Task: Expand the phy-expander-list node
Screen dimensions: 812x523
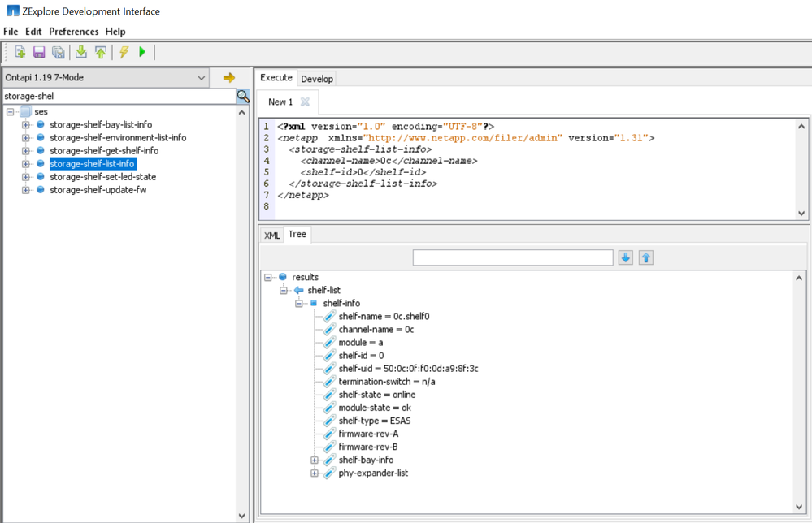Action: 315,473
